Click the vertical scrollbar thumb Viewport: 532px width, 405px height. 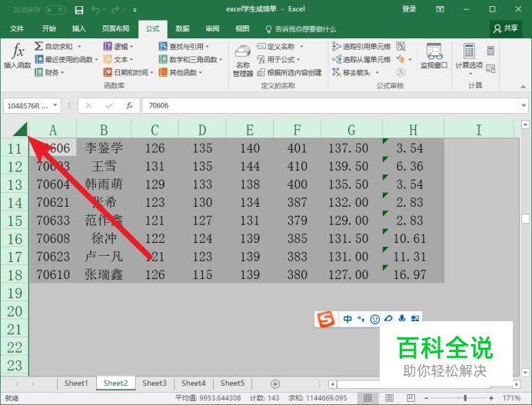click(x=525, y=219)
